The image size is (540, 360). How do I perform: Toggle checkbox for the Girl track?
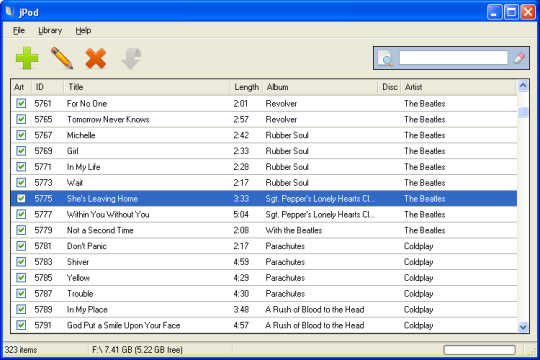21,151
